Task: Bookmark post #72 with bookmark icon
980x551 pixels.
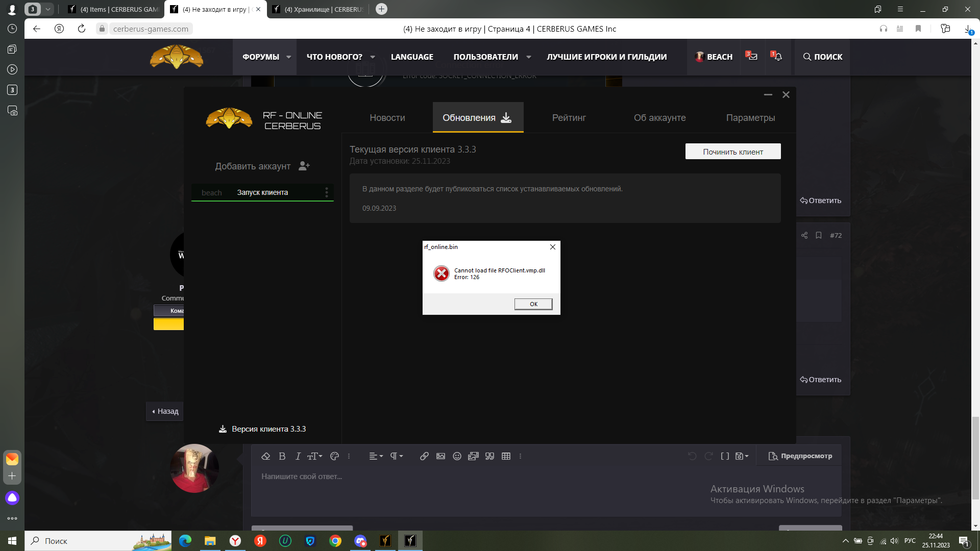Action: (819, 235)
